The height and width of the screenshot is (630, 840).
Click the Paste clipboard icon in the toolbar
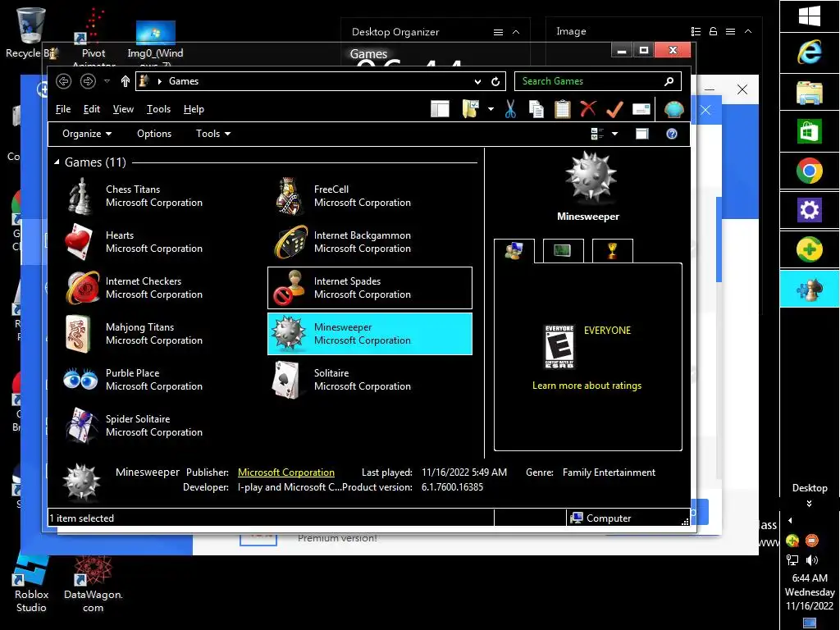[x=562, y=109]
